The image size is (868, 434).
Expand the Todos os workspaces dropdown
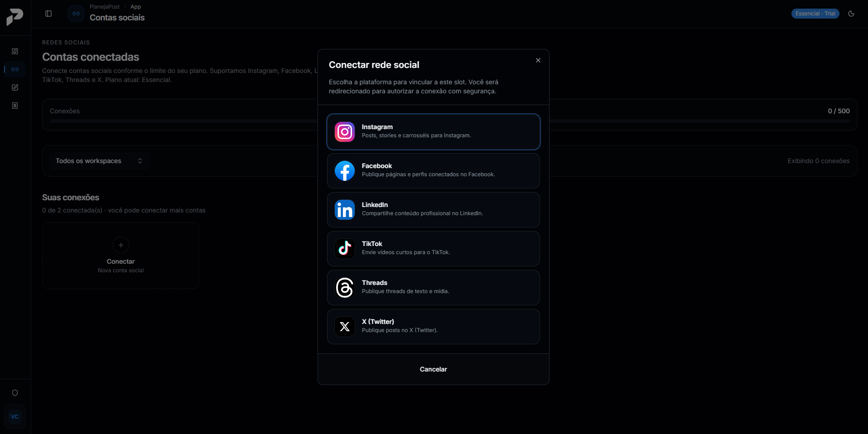coord(99,161)
